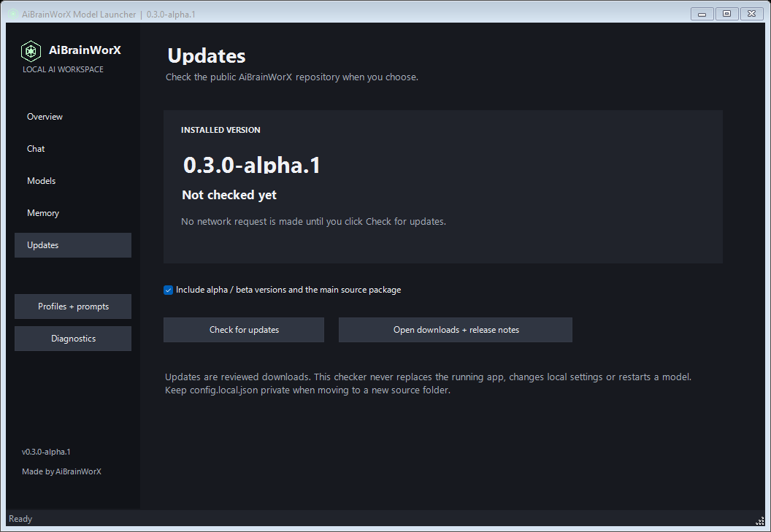Click the AiBrainWorX hexagon logo icon
Screen dimensions: 771x532
click(x=31, y=50)
